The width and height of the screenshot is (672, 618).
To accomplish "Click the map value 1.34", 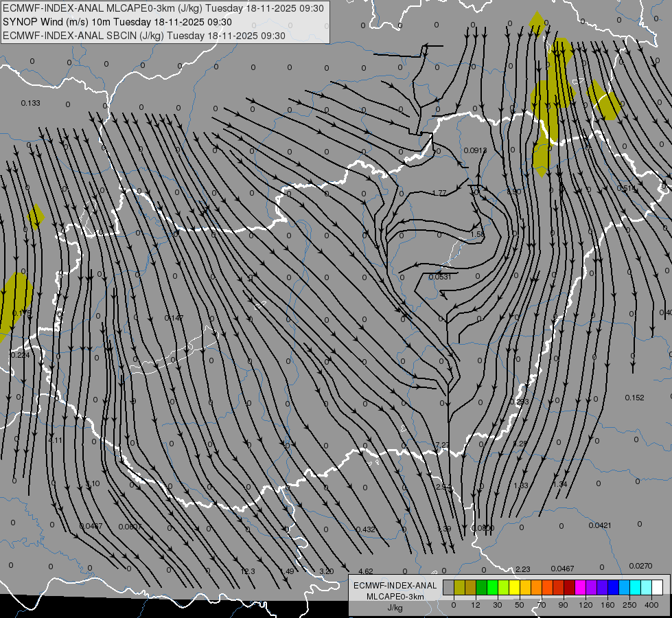I will point(559,484).
